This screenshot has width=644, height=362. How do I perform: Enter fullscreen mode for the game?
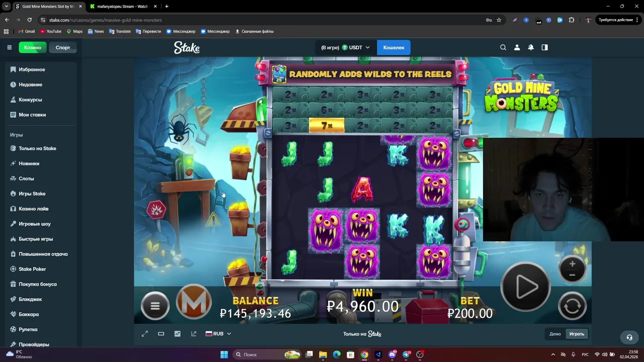click(x=145, y=334)
